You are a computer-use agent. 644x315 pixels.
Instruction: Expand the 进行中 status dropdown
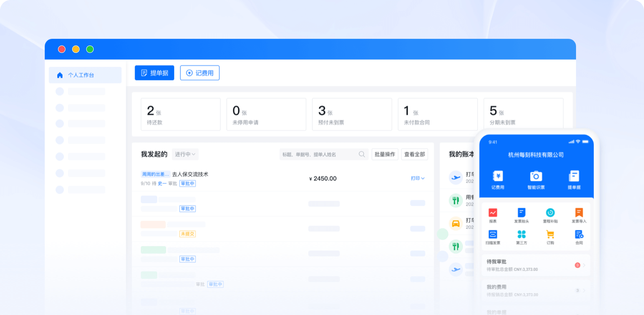coord(185,154)
